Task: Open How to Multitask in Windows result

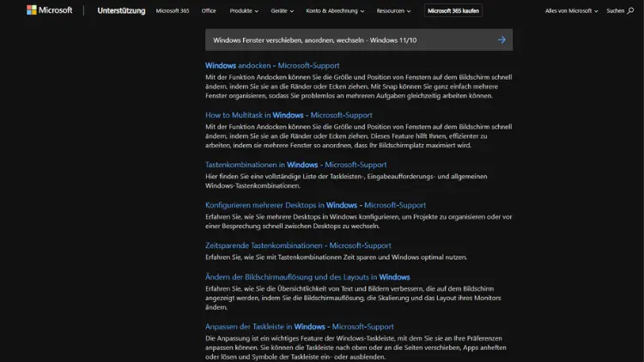Action: point(289,115)
